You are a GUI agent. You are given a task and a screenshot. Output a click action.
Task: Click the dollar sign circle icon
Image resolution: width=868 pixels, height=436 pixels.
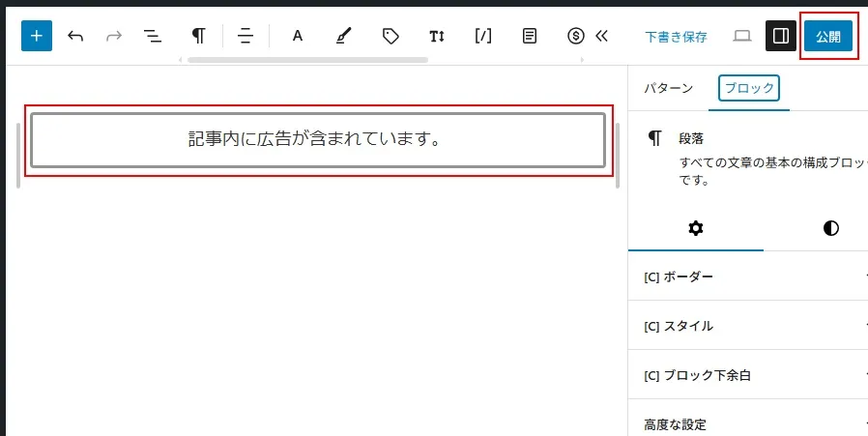pyautogui.click(x=576, y=37)
